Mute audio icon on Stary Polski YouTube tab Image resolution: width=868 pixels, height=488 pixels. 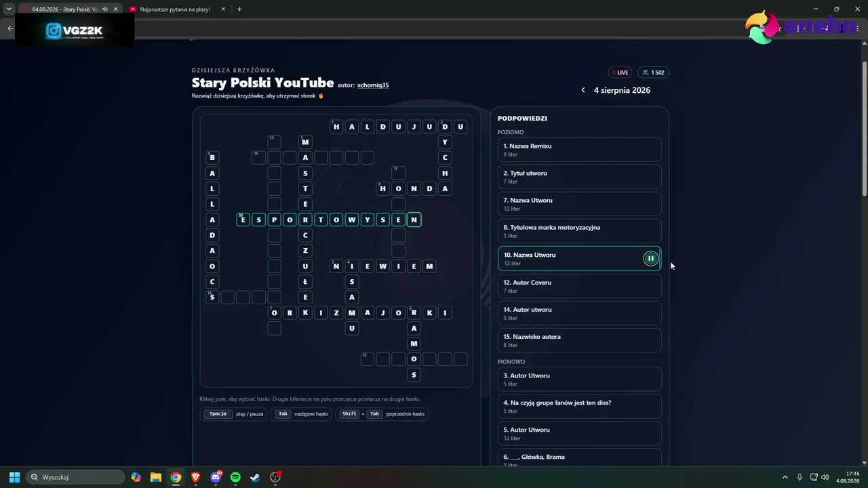pyautogui.click(x=105, y=9)
